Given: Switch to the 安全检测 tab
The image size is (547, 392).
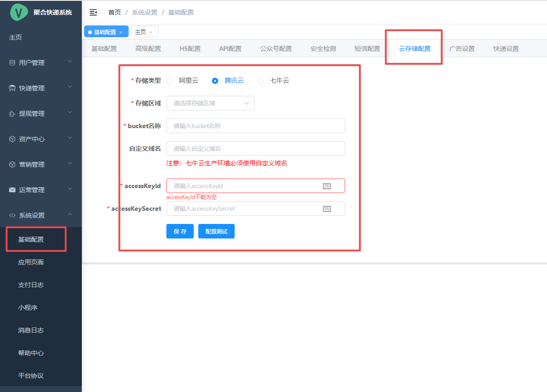Looking at the screenshot, I should (x=323, y=49).
